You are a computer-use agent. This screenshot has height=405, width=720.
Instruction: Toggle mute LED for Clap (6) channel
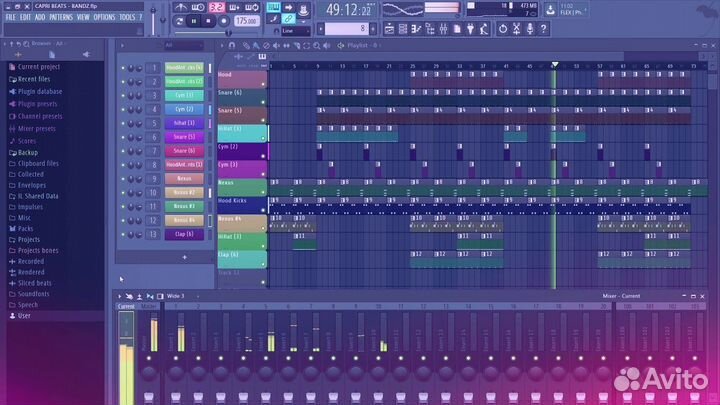[x=123, y=234]
